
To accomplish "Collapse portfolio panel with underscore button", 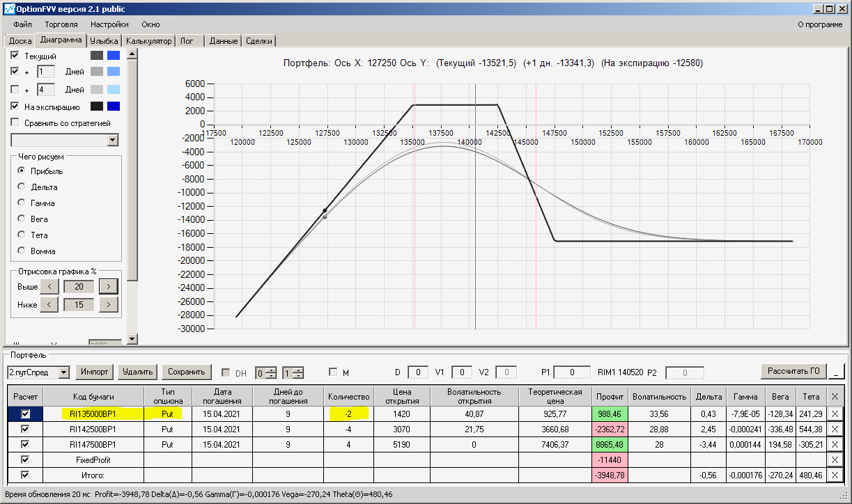I will [x=837, y=372].
